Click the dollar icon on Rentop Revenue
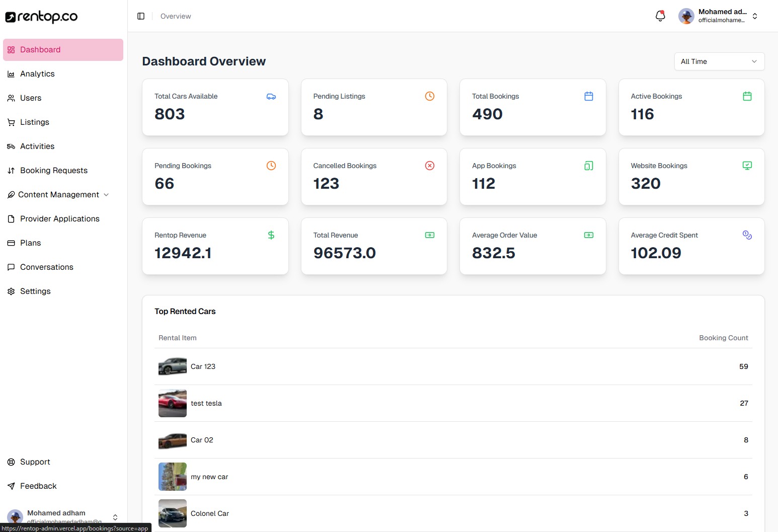 point(271,235)
